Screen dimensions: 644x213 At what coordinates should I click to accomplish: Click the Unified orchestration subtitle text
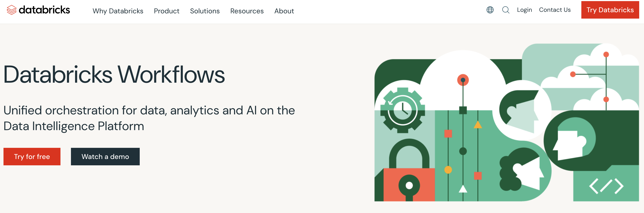point(149,118)
